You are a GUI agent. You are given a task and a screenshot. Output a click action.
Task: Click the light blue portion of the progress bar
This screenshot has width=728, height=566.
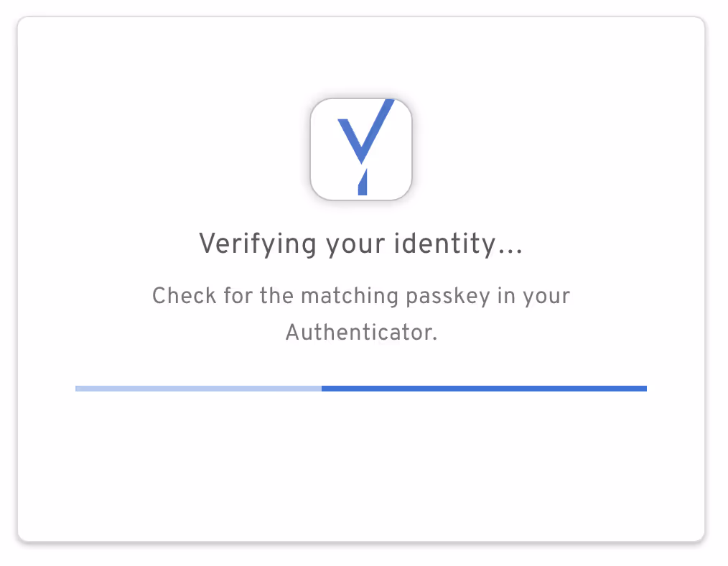(x=197, y=388)
